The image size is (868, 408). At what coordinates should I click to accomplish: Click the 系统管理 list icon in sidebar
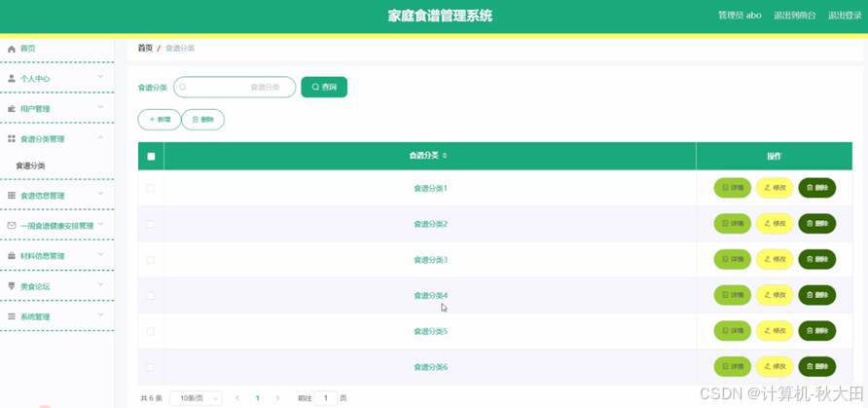pyautogui.click(x=12, y=316)
